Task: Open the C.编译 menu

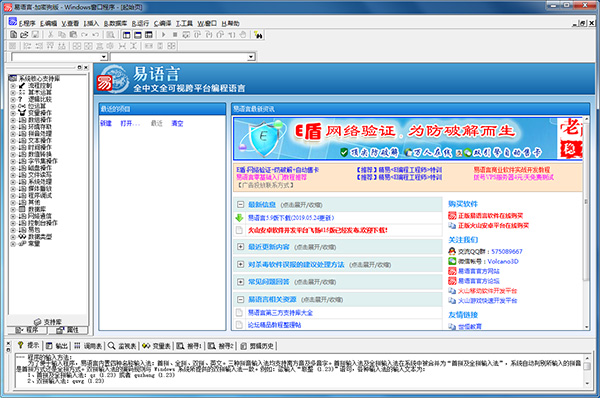Action: pos(162,23)
